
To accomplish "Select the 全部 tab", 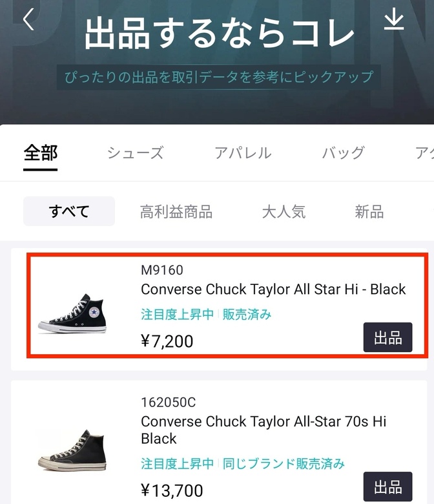I will (41, 152).
